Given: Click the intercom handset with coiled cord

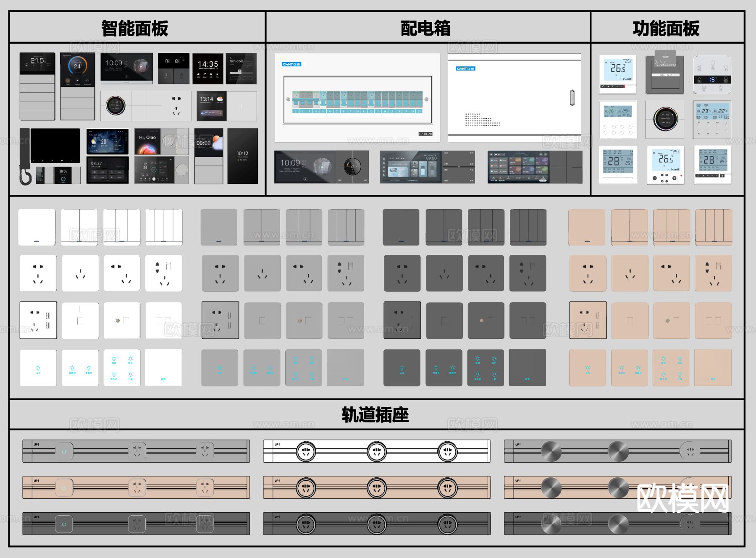Looking at the screenshot, I should [x=25, y=157].
